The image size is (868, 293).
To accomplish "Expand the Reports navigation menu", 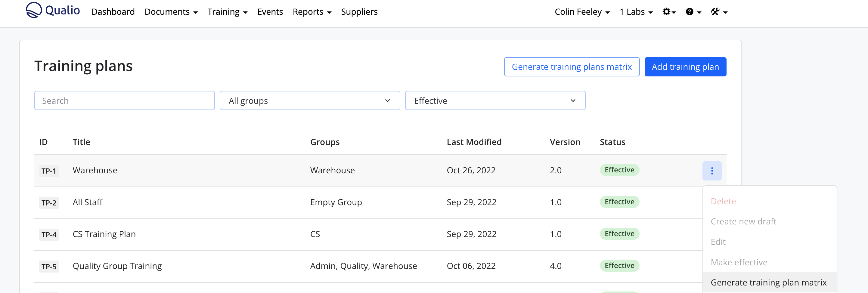I will pos(312,12).
